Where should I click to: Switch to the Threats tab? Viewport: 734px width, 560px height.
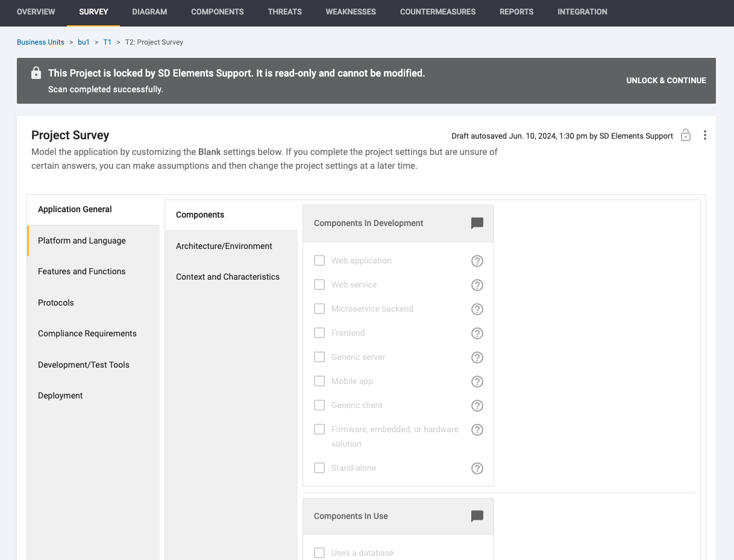point(284,11)
